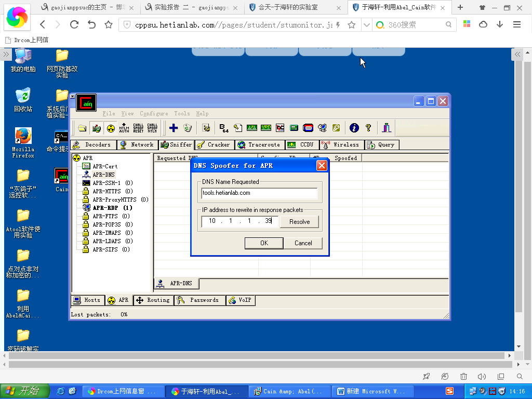Click the Mozilla Firefox desktop icon
The height and width of the screenshot is (399, 532).
coord(23,143)
